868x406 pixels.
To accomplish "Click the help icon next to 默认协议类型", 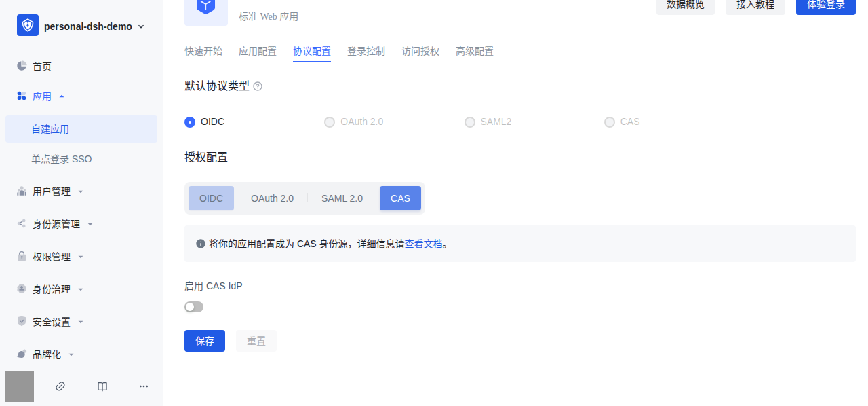I will 258,86.
